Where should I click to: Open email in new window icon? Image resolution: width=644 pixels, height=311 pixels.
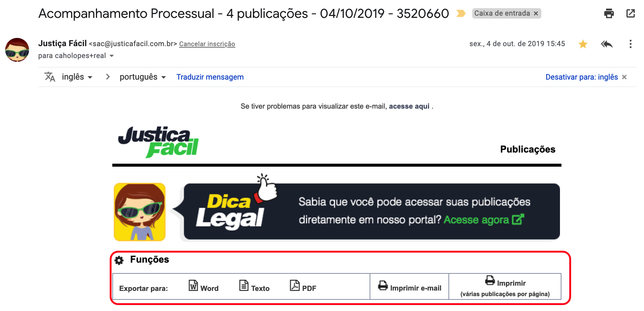(631, 13)
